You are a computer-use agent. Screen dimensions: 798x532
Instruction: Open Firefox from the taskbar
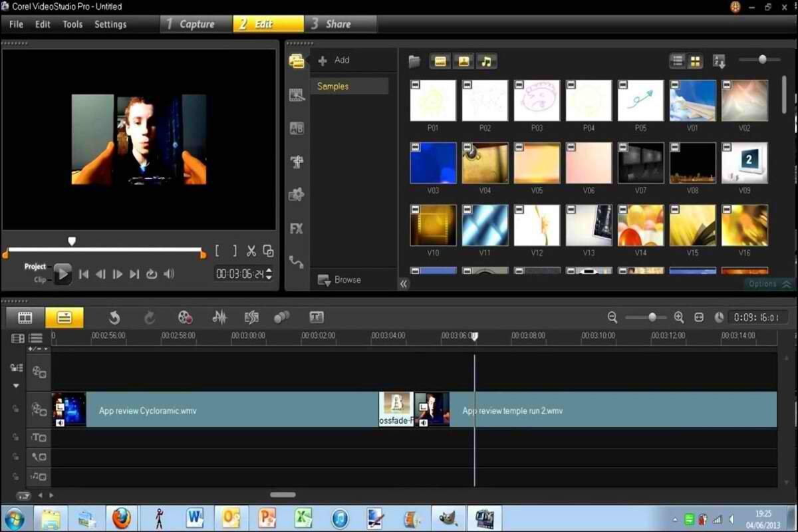121,517
